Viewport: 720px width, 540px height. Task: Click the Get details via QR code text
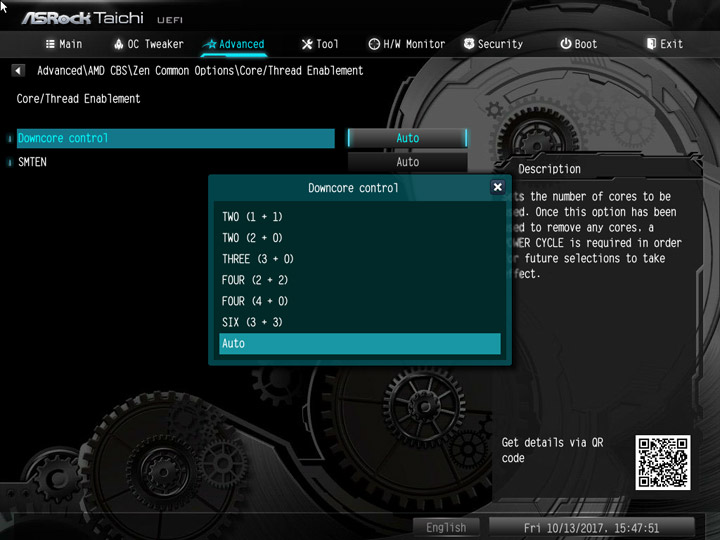(552, 450)
